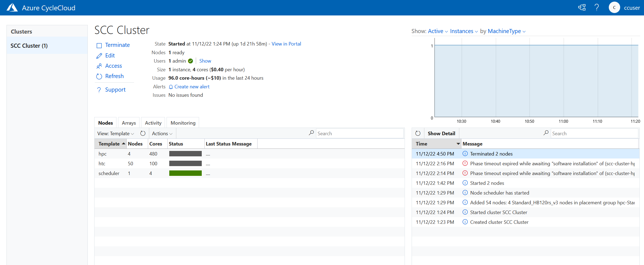Click info icon for Terminated 2 nodes
The image size is (644, 265).
point(465,154)
